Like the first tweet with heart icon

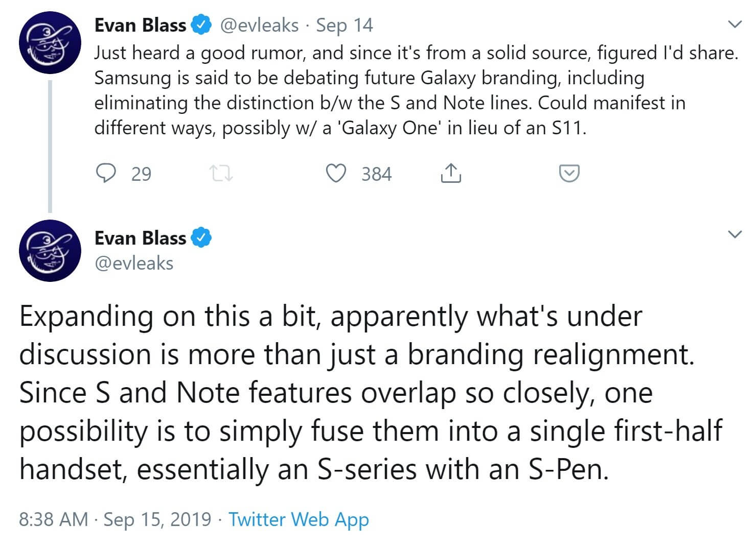(336, 174)
